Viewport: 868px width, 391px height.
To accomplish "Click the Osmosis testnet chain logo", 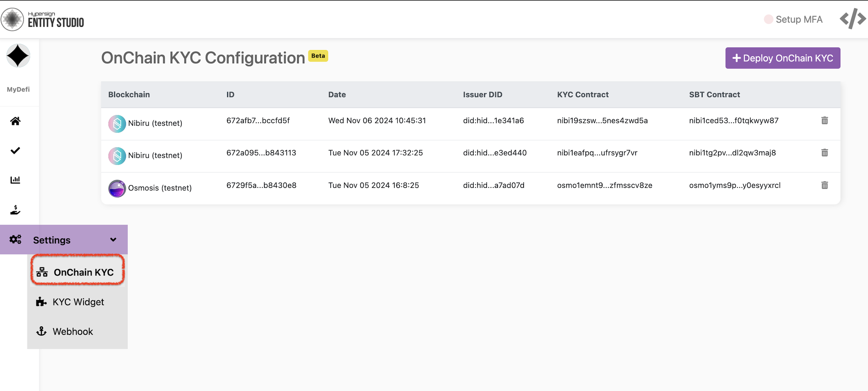I will tap(117, 188).
